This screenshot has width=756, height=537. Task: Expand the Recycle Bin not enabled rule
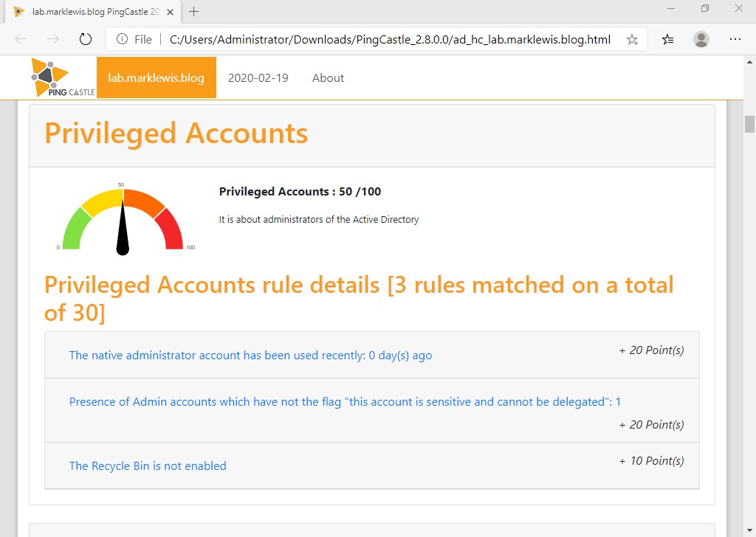point(148,466)
